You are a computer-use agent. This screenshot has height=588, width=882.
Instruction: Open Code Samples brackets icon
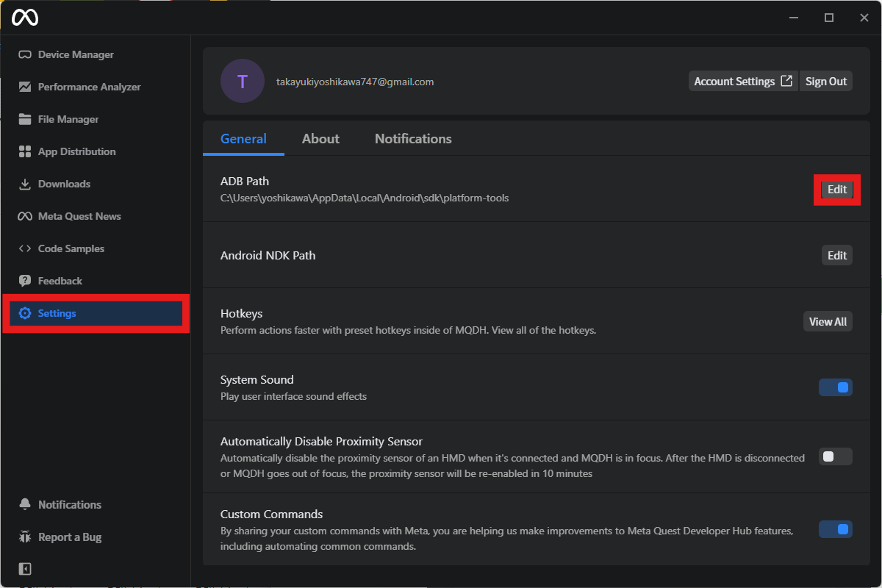point(25,248)
